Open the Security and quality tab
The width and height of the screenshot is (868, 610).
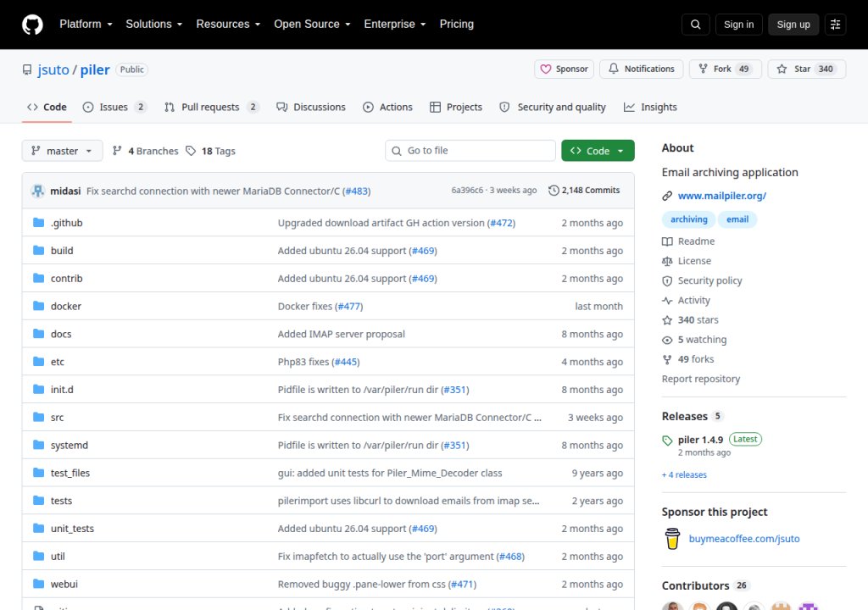tap(553, 107)
